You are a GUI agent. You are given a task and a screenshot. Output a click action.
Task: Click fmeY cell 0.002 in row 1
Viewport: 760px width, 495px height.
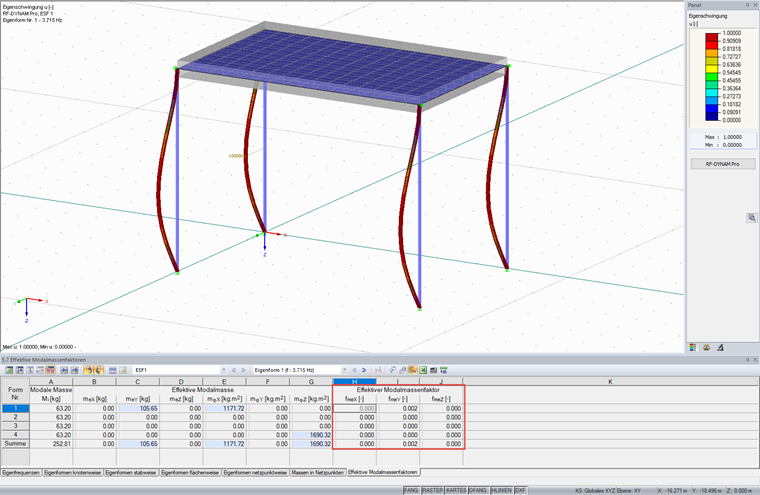398,408
